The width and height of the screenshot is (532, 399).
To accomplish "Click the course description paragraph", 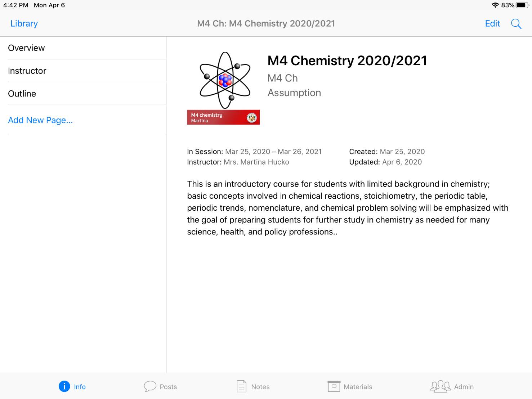I will (348, 208).
